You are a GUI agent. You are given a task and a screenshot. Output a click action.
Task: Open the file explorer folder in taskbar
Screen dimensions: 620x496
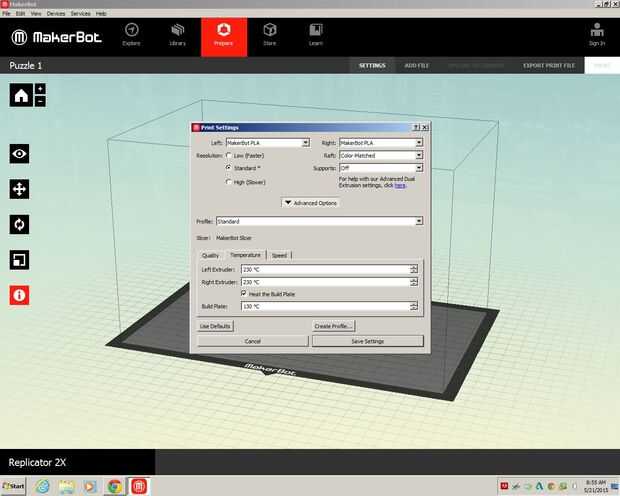click(67, 486)
